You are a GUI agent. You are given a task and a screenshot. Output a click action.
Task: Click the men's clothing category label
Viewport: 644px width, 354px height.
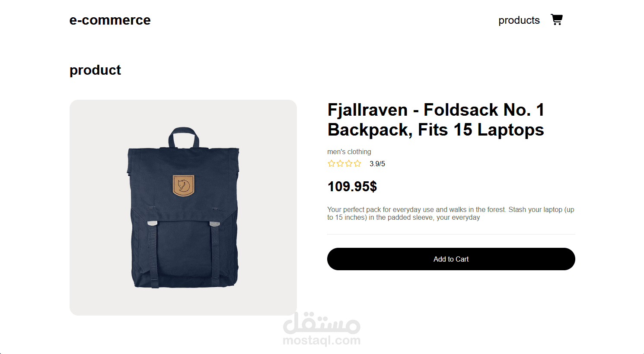point(349,152)
